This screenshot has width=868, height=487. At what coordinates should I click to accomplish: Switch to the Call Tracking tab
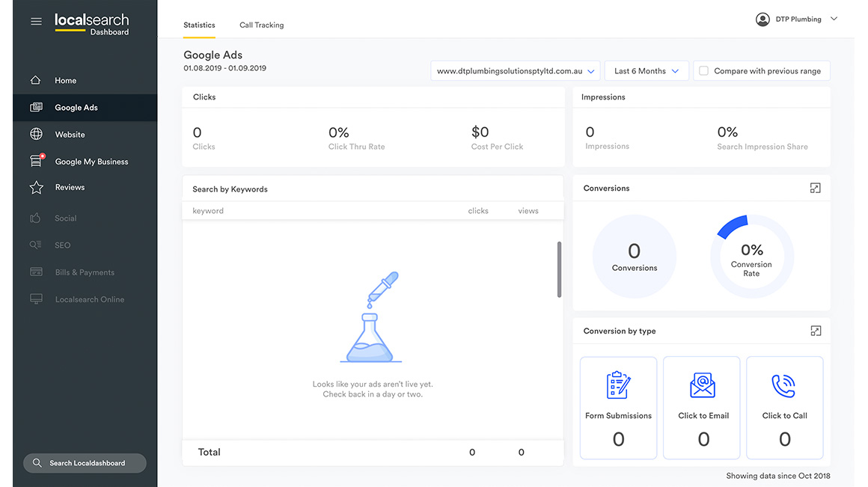pos(261,25)
